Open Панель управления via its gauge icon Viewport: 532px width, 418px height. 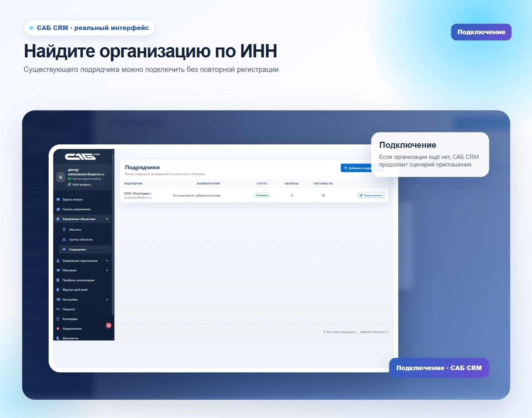point(58,209)
